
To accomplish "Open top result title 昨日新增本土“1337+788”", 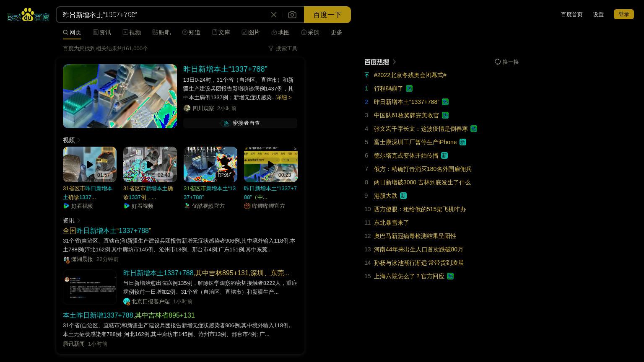I will [225, 69].
